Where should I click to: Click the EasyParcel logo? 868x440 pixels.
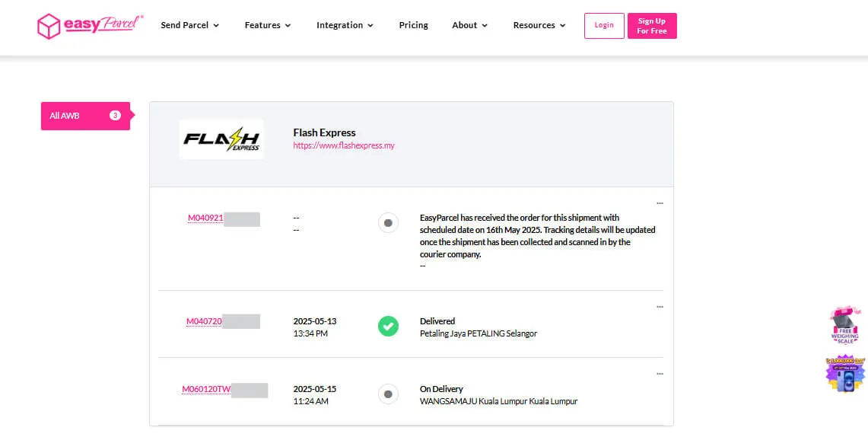pos(90,26)
